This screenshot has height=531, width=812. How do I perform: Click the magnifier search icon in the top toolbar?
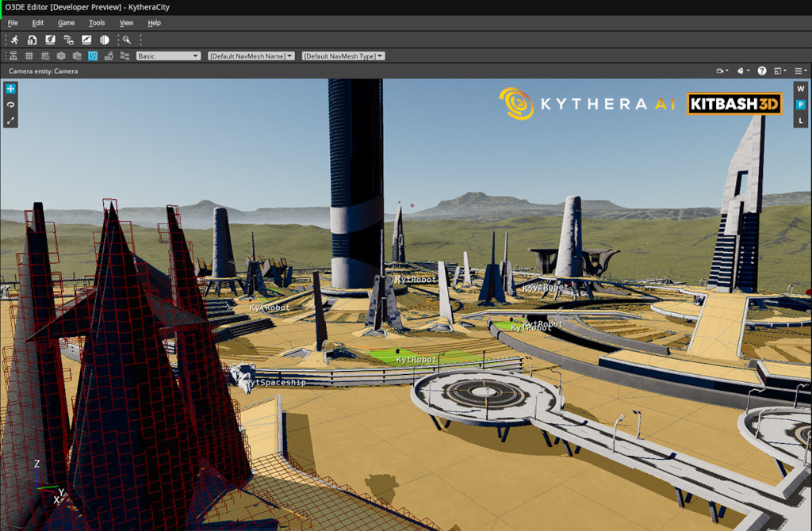(x=126, y=40)
